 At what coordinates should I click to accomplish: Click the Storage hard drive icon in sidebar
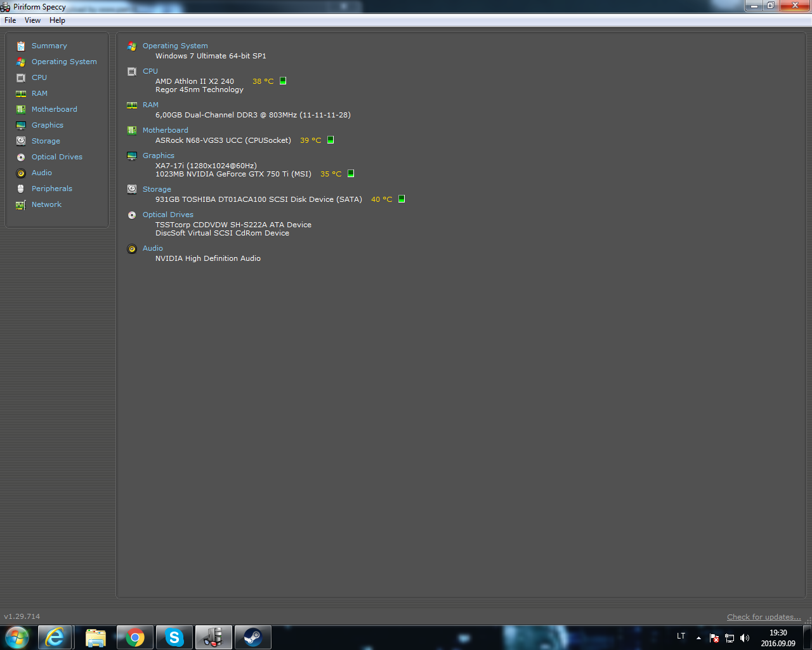click(x=21, y=141)
